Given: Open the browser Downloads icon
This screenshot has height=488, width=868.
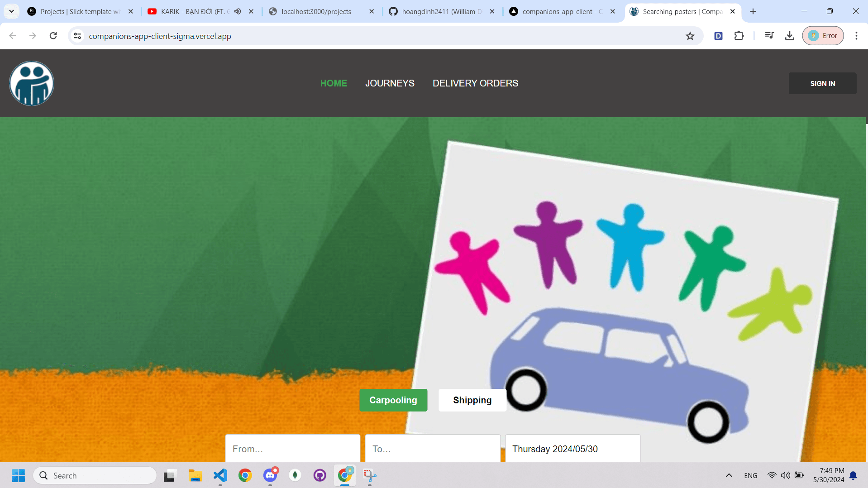Looking at the screenshot, I should pyautogui.click(x=789, y=36).
